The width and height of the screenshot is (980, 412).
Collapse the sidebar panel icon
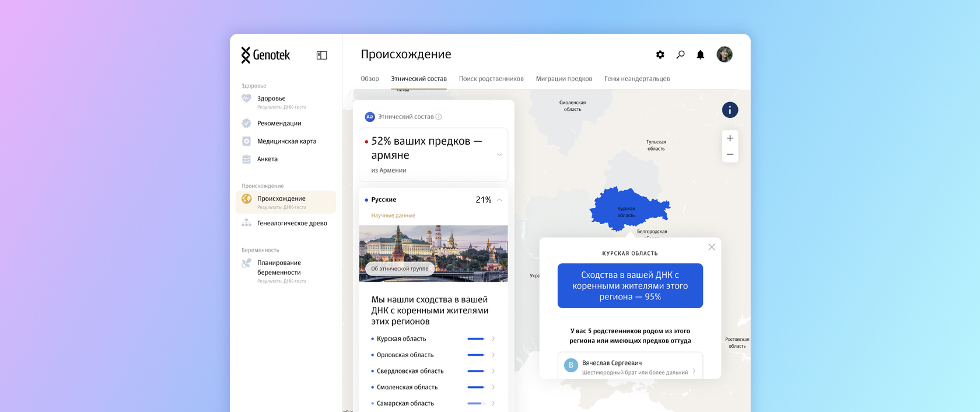point(322,55)
